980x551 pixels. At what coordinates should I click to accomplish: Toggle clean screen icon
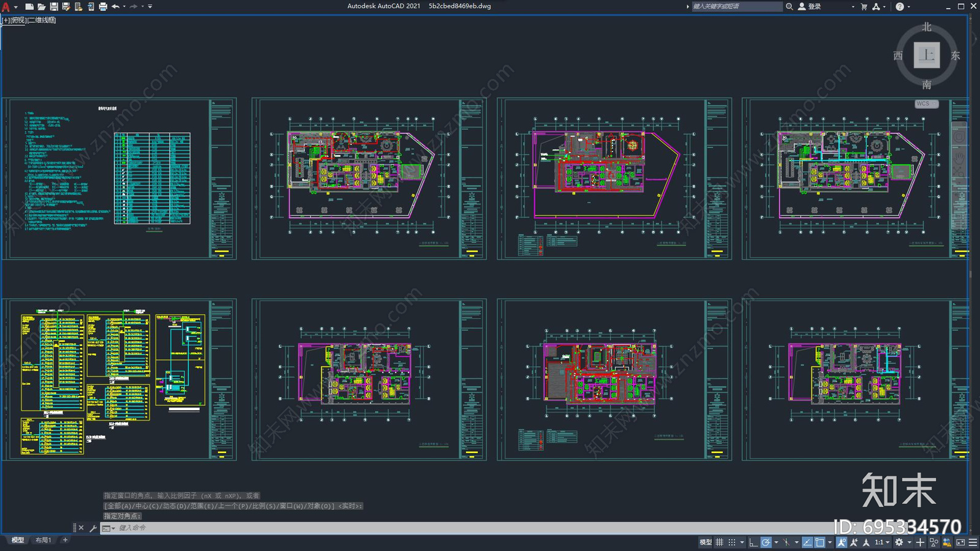pyautogui.click(x=960, y=542)
